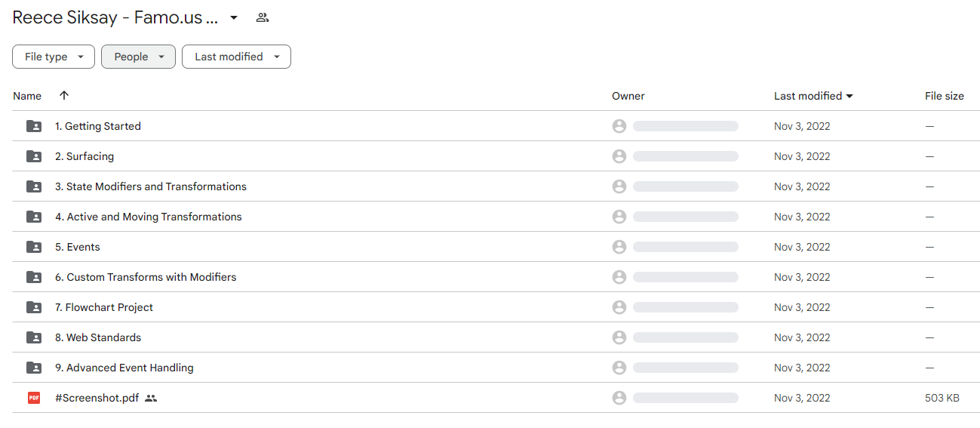Click the owner avatar in the #Screenshot.pdf row
Screen dimensions: 980x428
[x=619, y=398]
